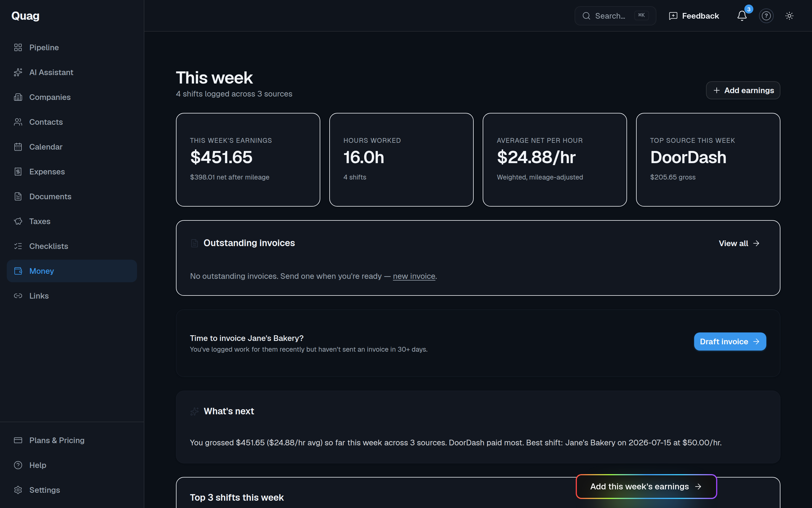Click the Links chain icon
812x508 pixels.
point(18,296)
